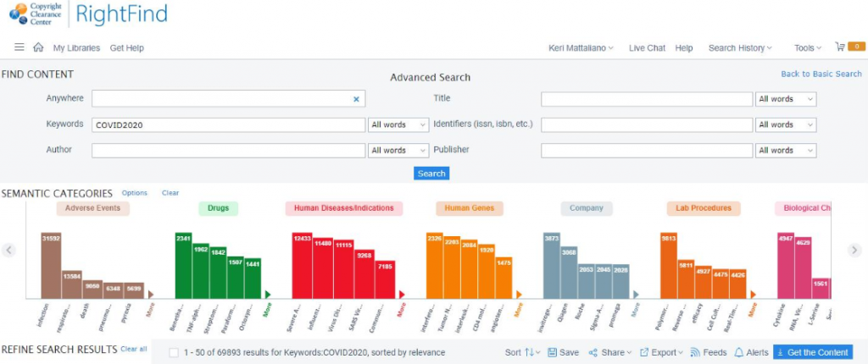Open the Help link in the header
This screenshot has width=868, height=364.
click(684, 47)
